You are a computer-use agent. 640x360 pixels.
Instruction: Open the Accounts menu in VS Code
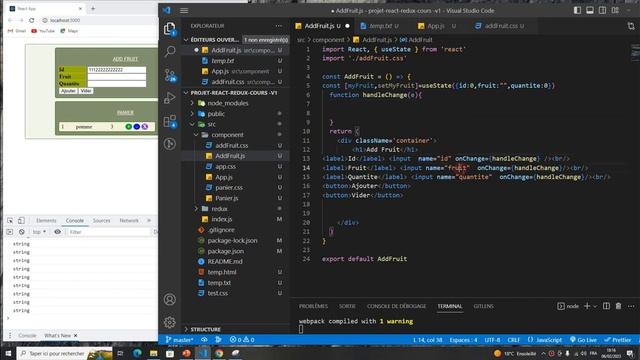[x=170, y=300]
